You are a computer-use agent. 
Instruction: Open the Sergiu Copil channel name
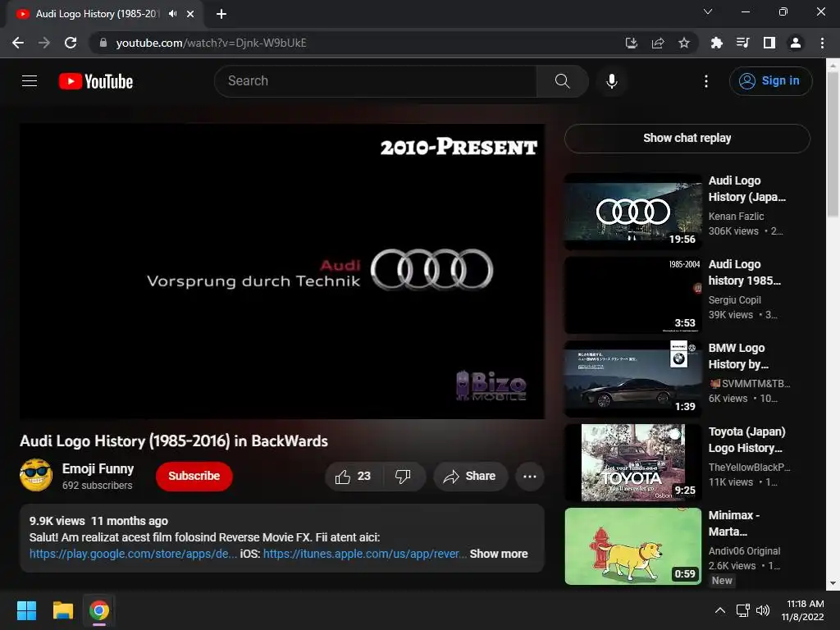[x=734, y=300]
